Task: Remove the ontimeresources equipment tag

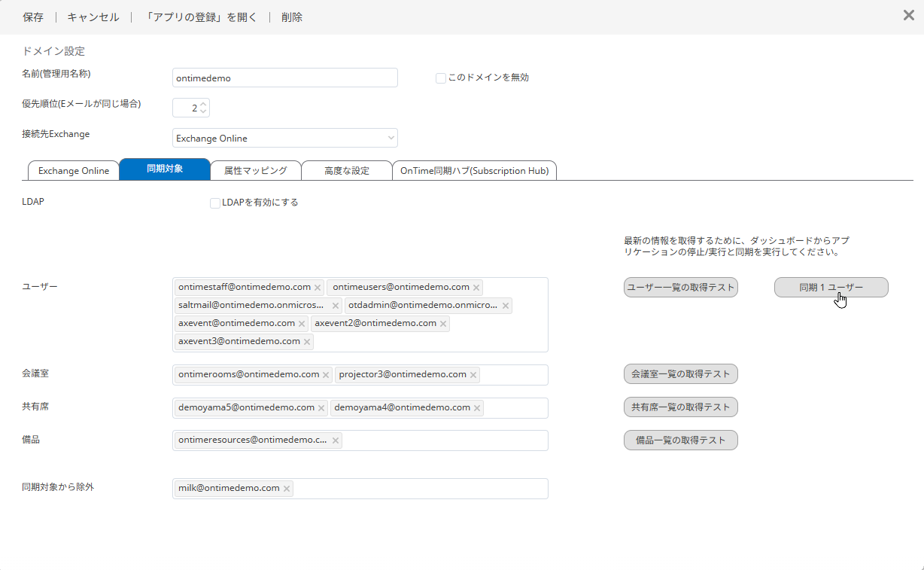Action: tap(335, 440)
